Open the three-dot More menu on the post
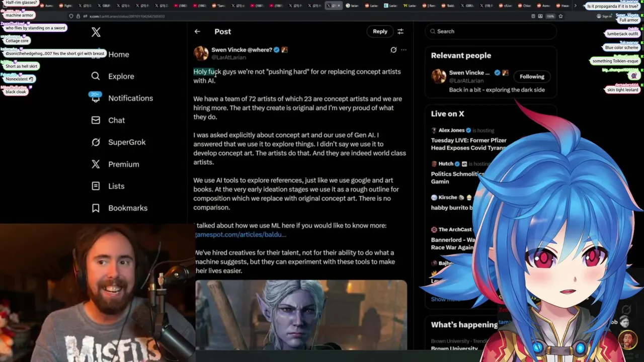 coord(404,50)
